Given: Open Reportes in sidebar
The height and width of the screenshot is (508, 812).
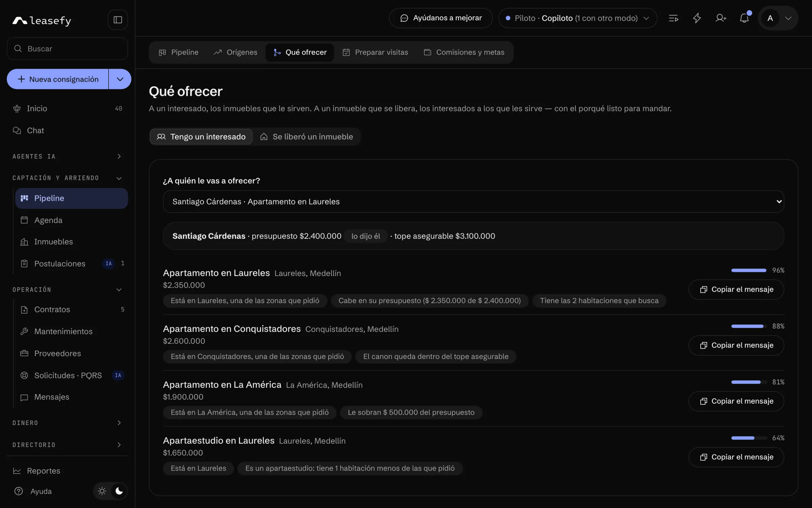Looking at the screenshot, I should tap(67, 471).
